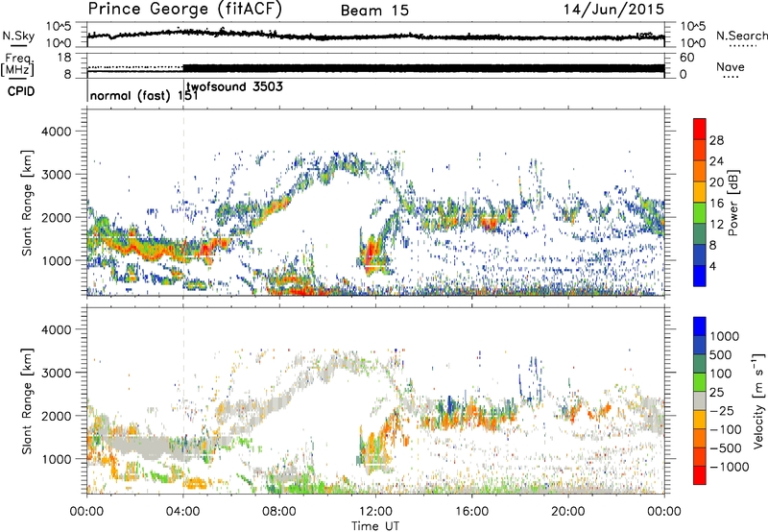
Task: Select the "CPID" row label
Action: [x=21, y=91]
